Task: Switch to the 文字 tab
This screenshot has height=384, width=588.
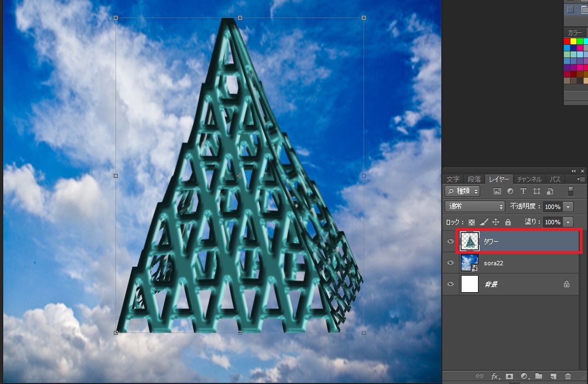Action: coord(453,179)
